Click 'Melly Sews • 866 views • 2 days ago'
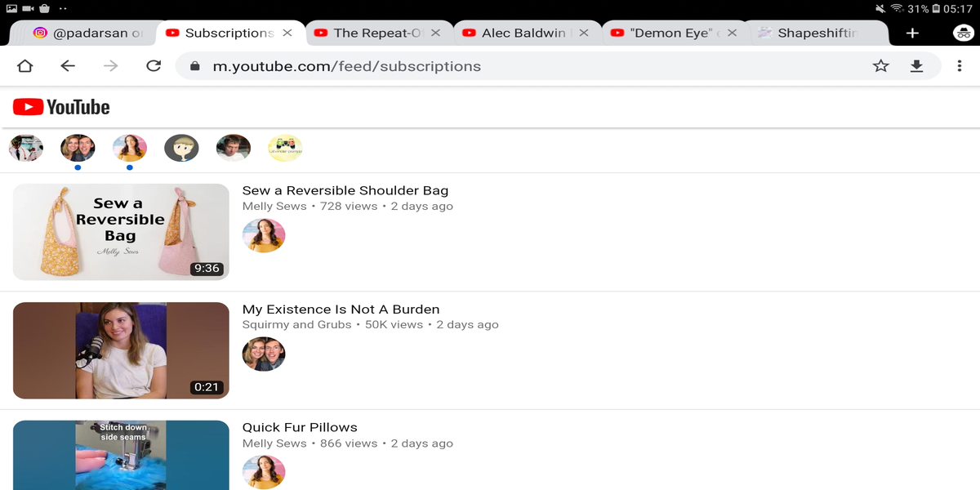 pos(348,443)
